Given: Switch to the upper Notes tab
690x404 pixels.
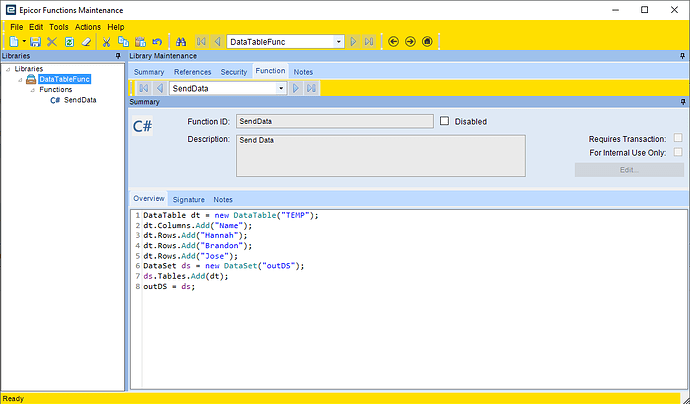Looking at the screenshot, I should (303, 72).
